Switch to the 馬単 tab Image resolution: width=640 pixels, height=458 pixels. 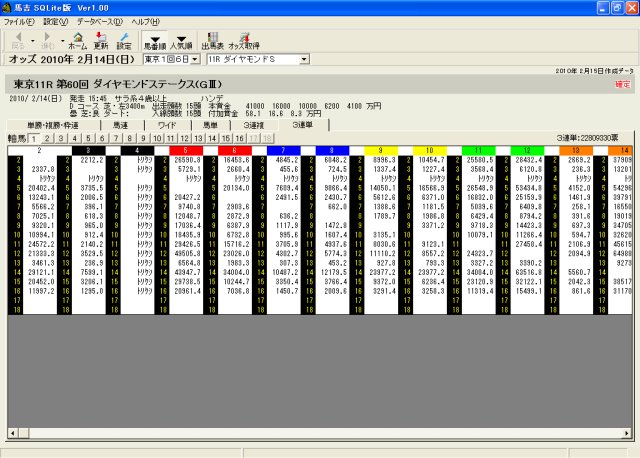coord(210,125)
